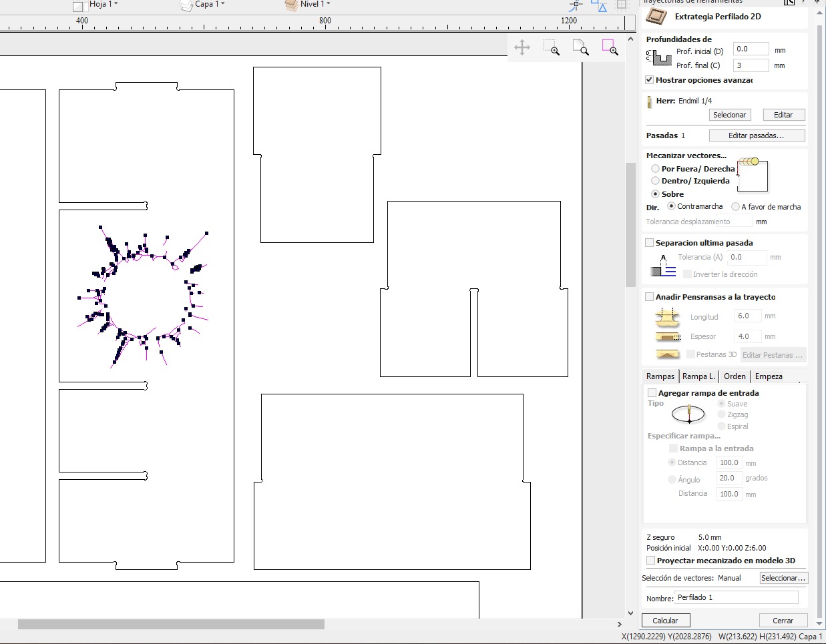Click the depth profile diagram icon
The width and height of the screenshot is (826, 644).
[658, 58]
